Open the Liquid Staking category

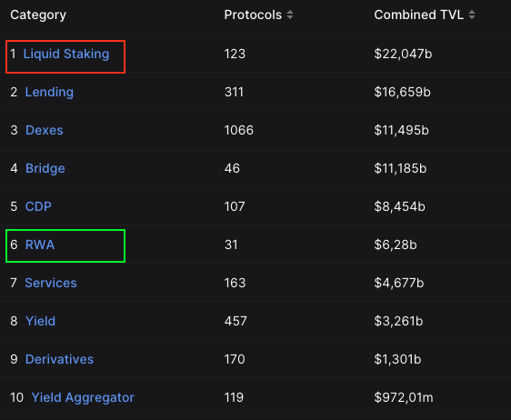[66, 54]
